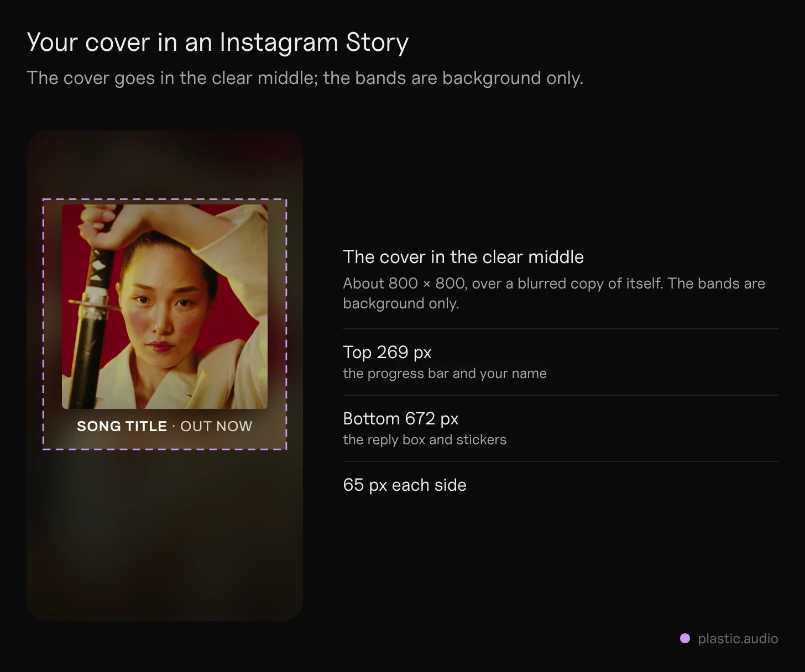Image resolution: width=805 pixels, height=672 pixels.
Task: Open the plastic.audio brand text
Action: pos(738,639)
